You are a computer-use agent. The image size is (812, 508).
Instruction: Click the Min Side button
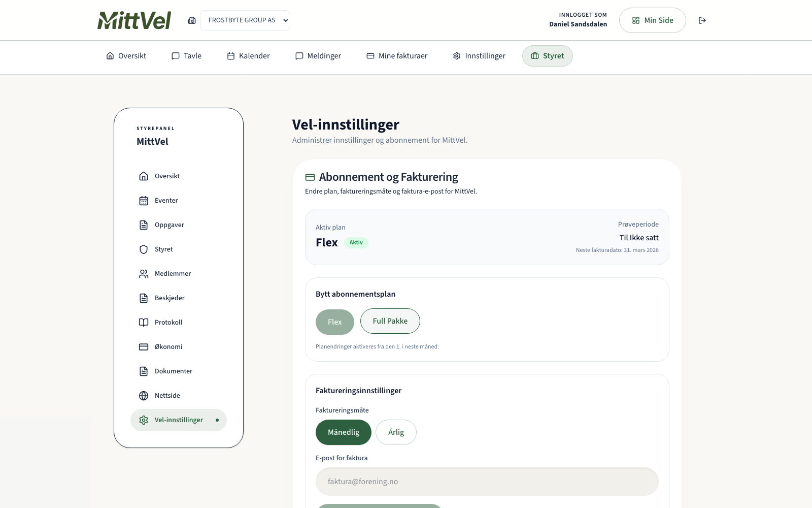point(652,20)
